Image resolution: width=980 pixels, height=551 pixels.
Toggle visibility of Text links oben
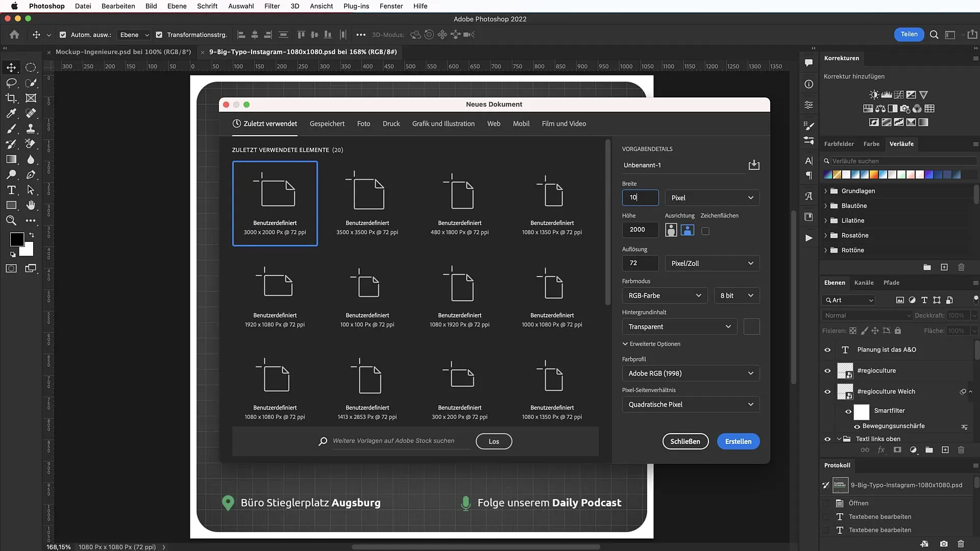(x=828, y=439)
